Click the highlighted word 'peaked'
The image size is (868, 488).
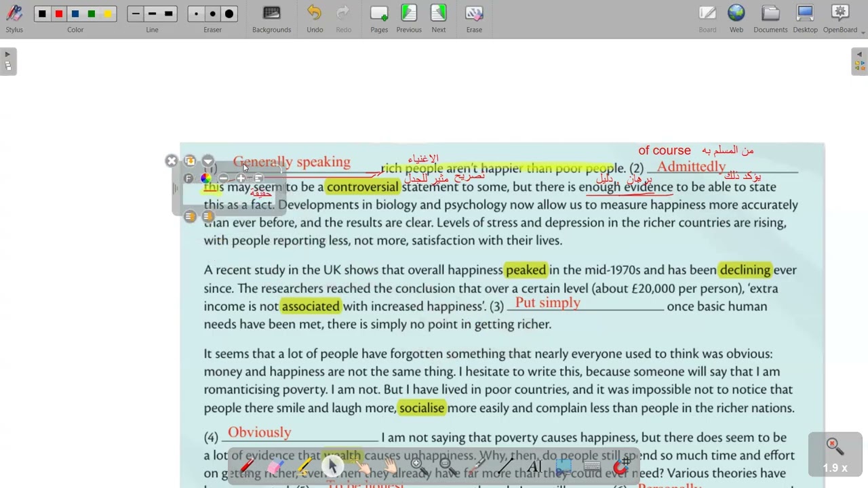click(x=526, y=270)
